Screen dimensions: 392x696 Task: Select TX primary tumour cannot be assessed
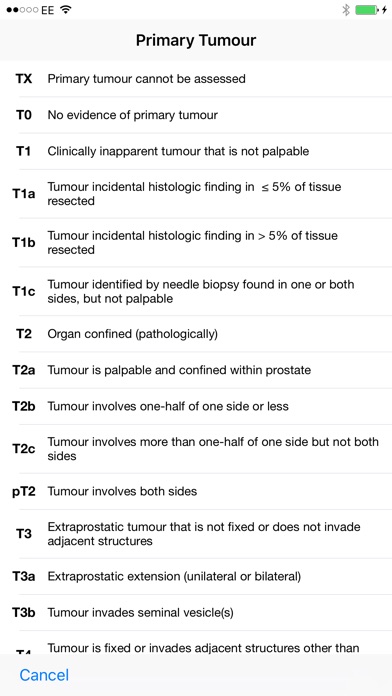coord(196,79)
